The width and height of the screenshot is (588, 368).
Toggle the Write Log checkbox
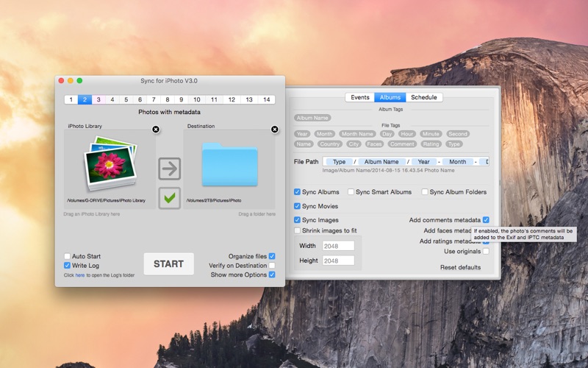pos(67,266)
